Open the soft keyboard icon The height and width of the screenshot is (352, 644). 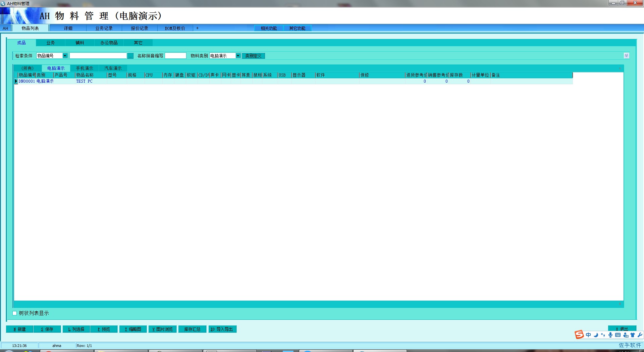click(x=618, y=335)
